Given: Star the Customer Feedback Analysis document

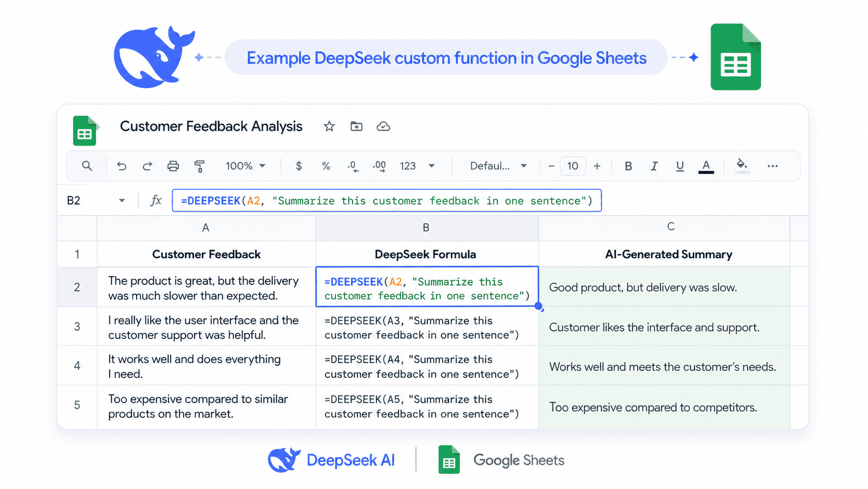Looking at the screenshot, I should click(x=329, y=126).
